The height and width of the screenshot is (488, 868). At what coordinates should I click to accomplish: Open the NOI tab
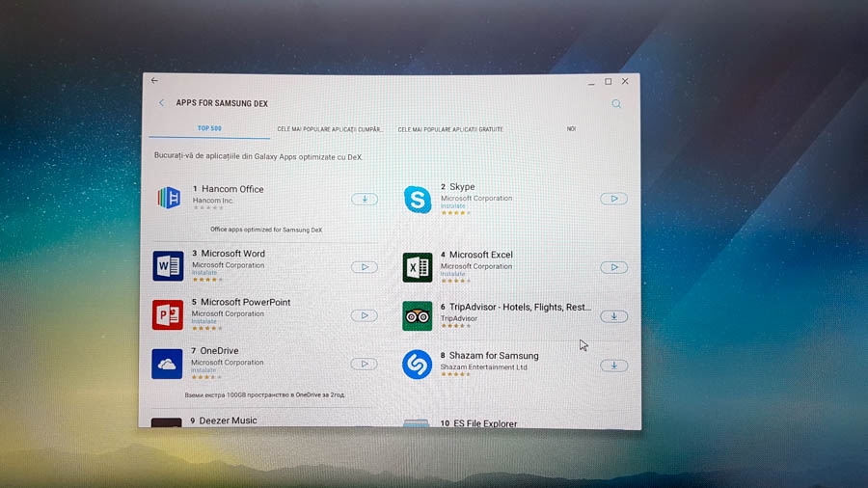(x=571, y=129)
